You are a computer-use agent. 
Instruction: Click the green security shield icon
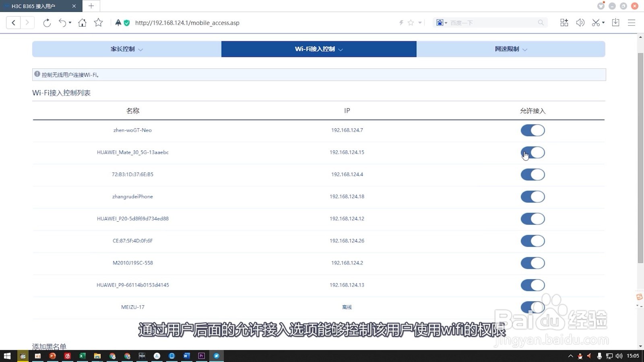click(127, 23)
